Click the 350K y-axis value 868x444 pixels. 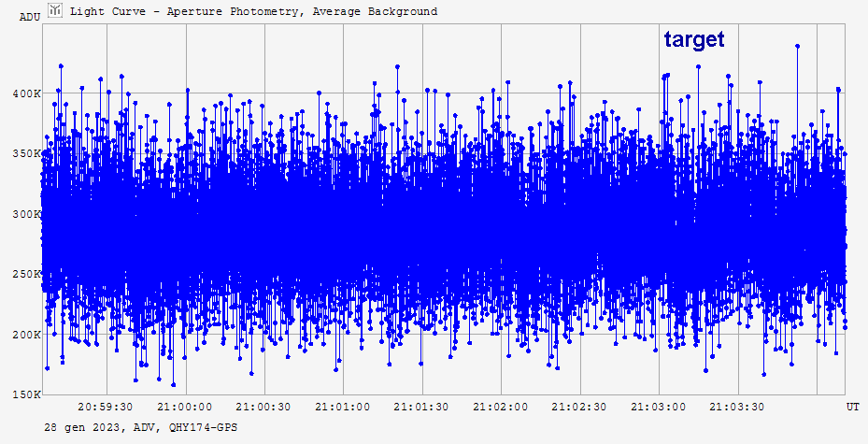click(x=26, y=153)
